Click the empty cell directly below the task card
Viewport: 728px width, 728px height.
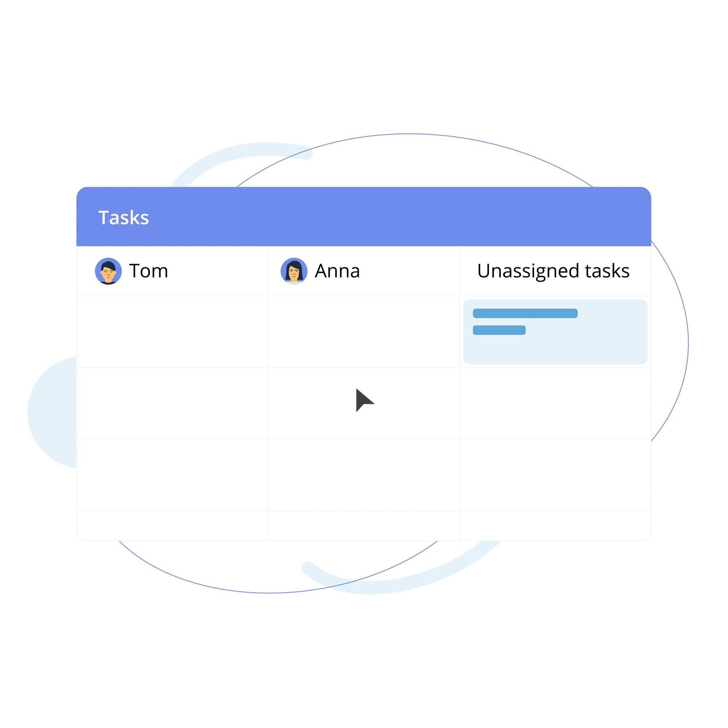point(555,403)
